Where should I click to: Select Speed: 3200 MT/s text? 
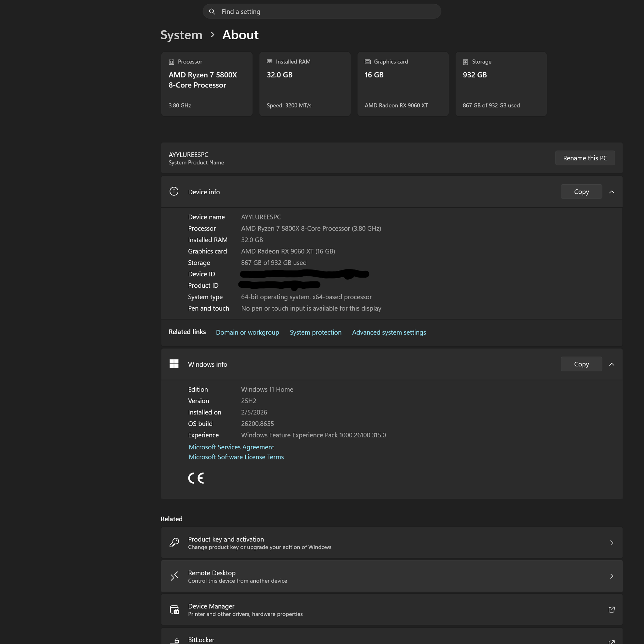click(289, 105)
